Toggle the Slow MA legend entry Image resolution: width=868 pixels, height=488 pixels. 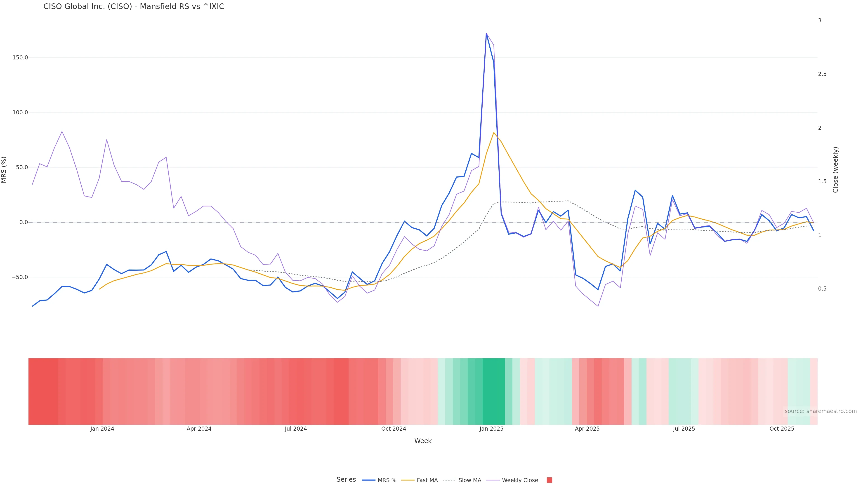(469, 480)
